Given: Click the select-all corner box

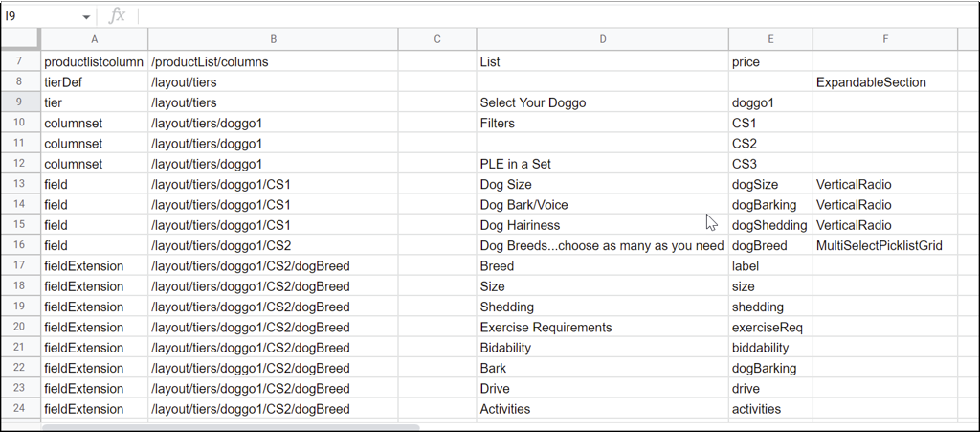Looking at the screenshot, I should [x=21, y=39].
